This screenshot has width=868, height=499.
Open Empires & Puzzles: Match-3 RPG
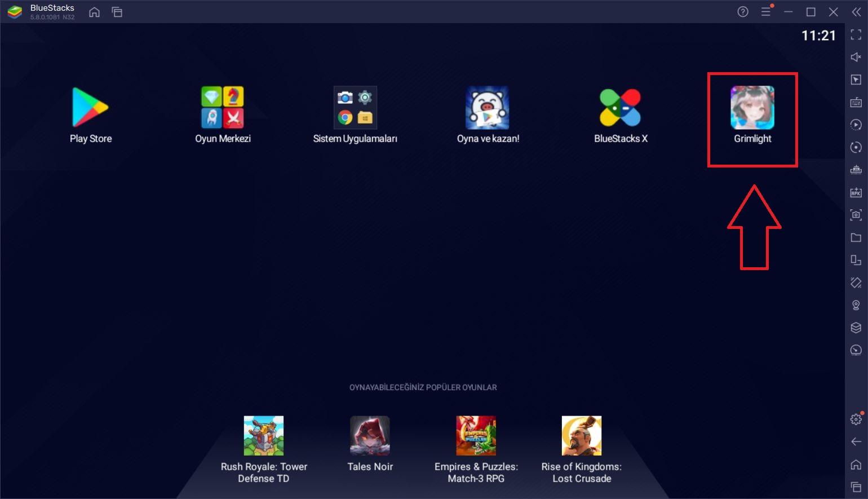point(476,436)
